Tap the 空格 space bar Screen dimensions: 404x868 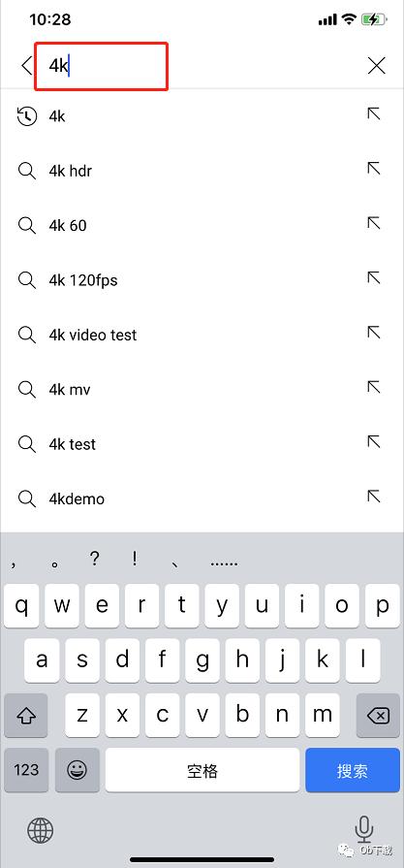[x=202, y=770]
